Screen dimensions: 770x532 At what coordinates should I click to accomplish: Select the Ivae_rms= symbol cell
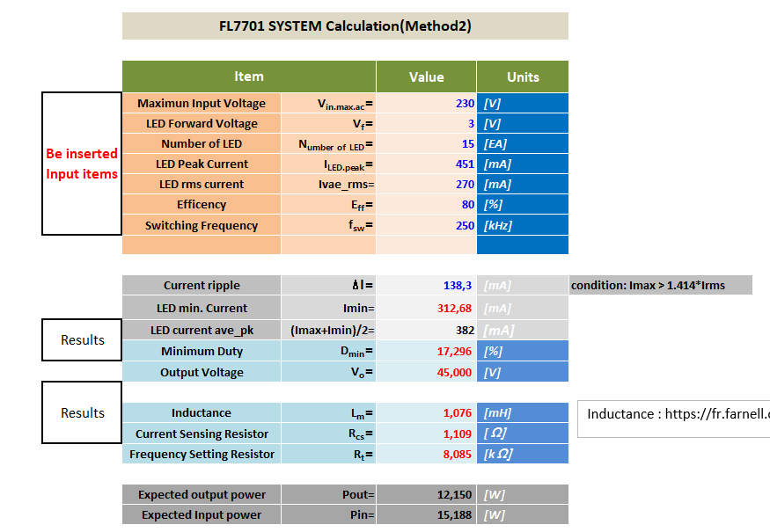[x=328, y=184]
